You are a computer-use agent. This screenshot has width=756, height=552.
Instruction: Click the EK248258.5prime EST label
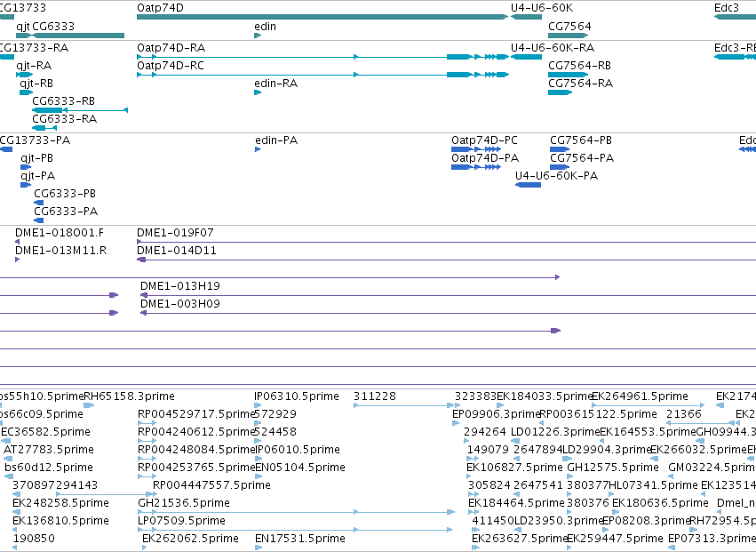click(60, 503)
